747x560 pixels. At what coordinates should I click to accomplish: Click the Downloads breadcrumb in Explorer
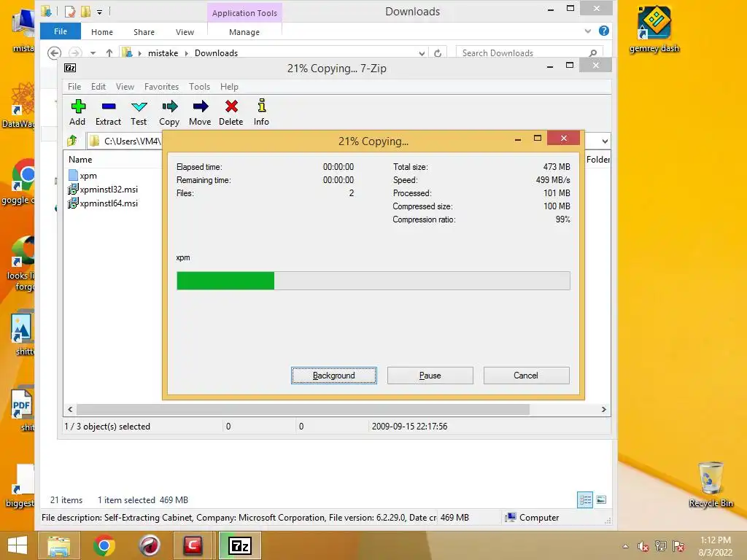[x=216, y=52]
